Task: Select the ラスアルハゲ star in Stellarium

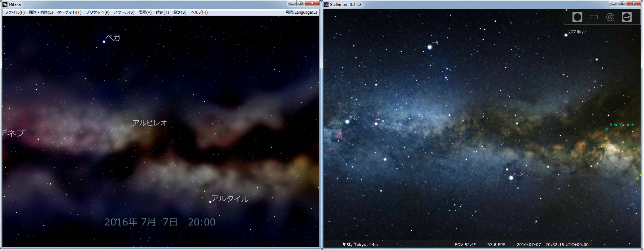Action: [x=566, y=35]
